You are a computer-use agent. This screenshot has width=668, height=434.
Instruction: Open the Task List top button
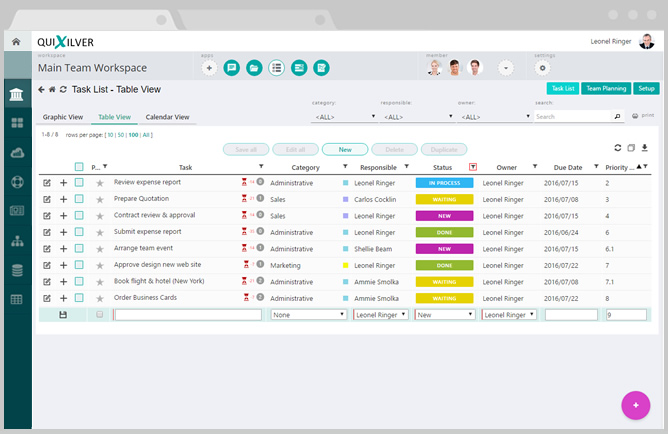pos(563,88)
